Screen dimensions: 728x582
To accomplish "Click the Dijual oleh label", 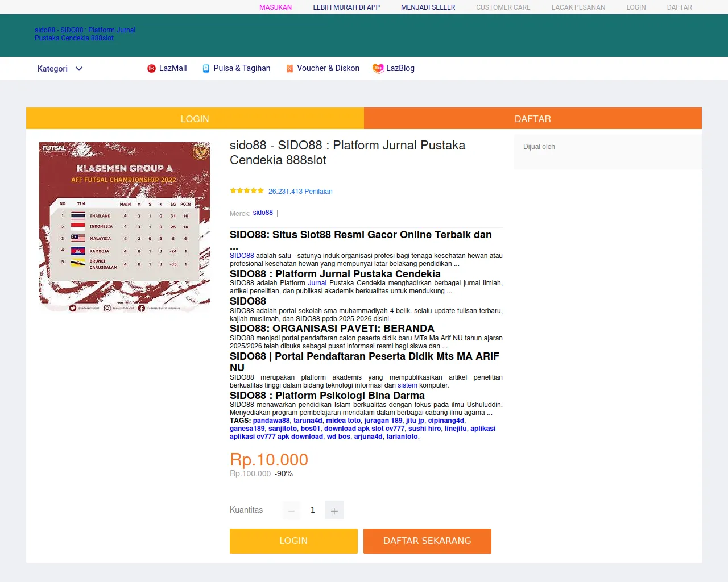I will coord(539,147).
